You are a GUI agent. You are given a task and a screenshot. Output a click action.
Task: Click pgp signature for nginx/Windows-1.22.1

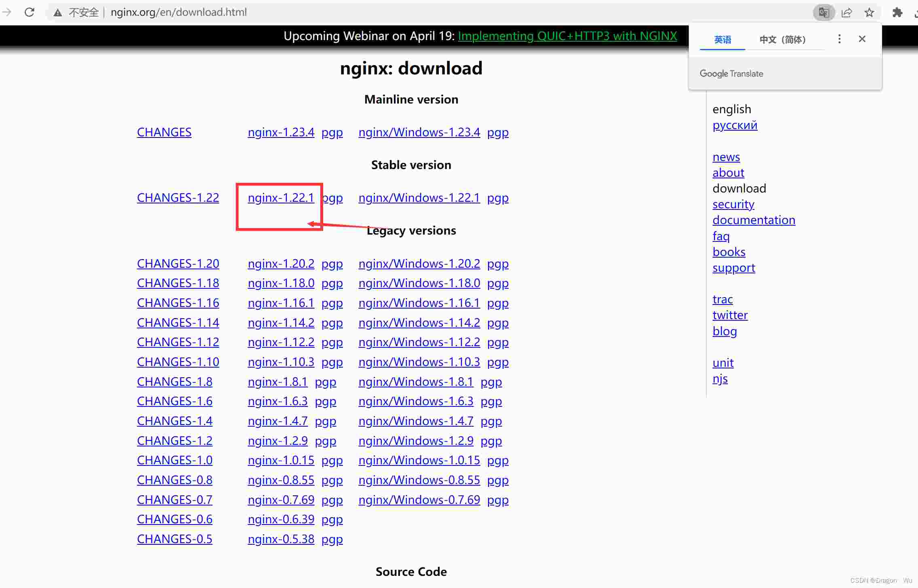pos(497,198)
